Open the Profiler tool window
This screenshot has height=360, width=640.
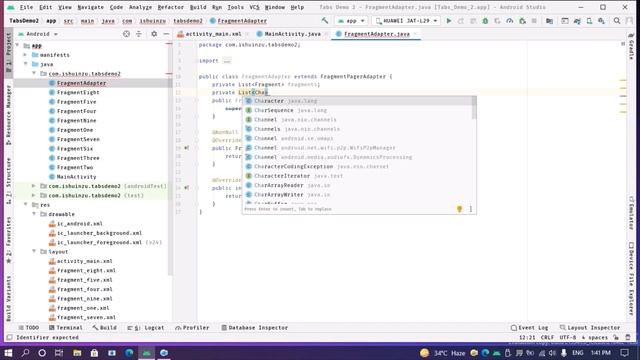[192, 327]
